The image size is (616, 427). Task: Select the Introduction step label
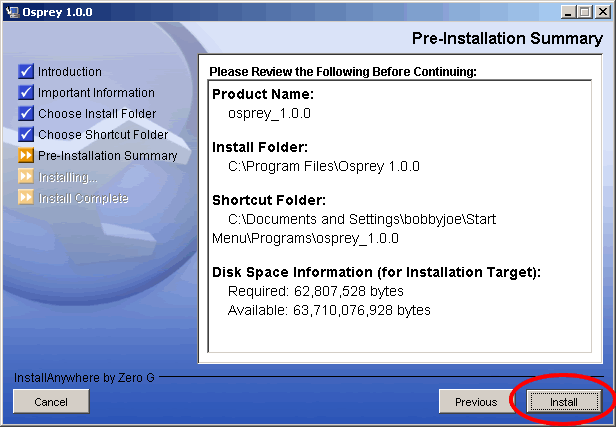point(70,72)
